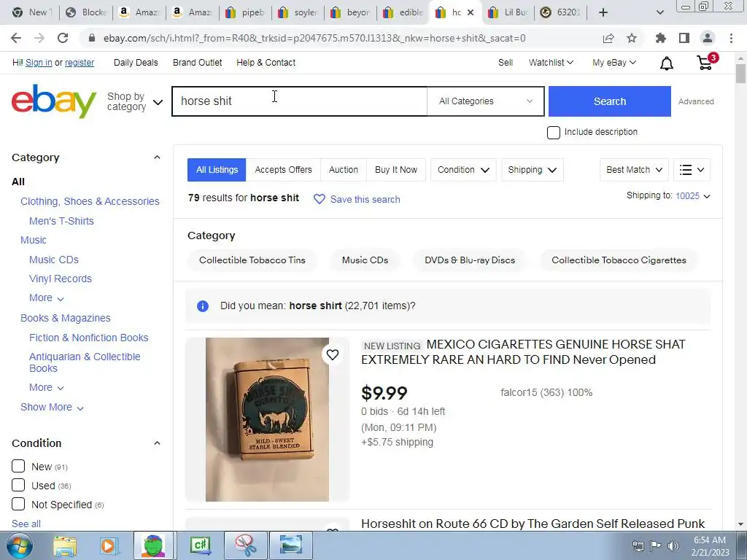Screen dimensions: 747x560
Task: Open All Categories dropdown
Action: point(485,101)
